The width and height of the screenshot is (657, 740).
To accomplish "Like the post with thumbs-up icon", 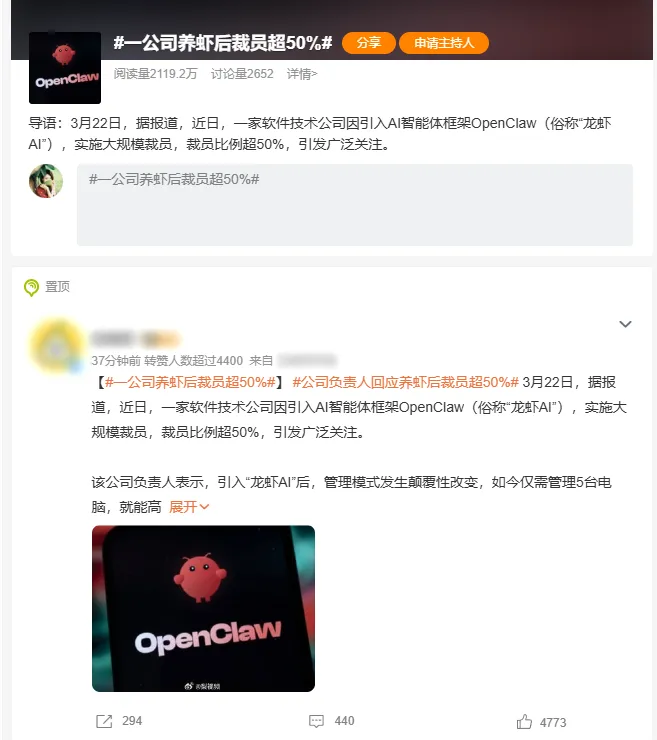I will (x=524, y=722).
